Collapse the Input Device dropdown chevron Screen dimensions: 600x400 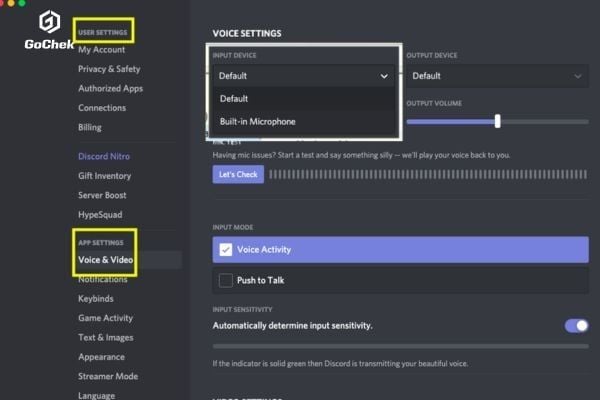tap(384, 76)
